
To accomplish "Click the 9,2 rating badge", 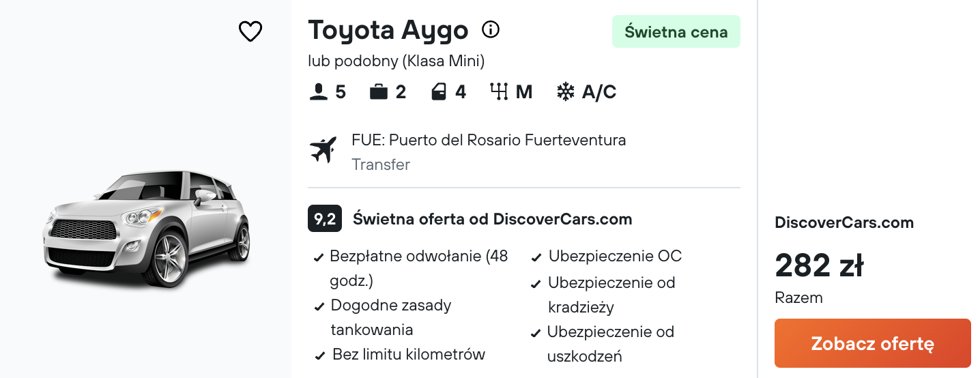I will click(x=325, y=219).
